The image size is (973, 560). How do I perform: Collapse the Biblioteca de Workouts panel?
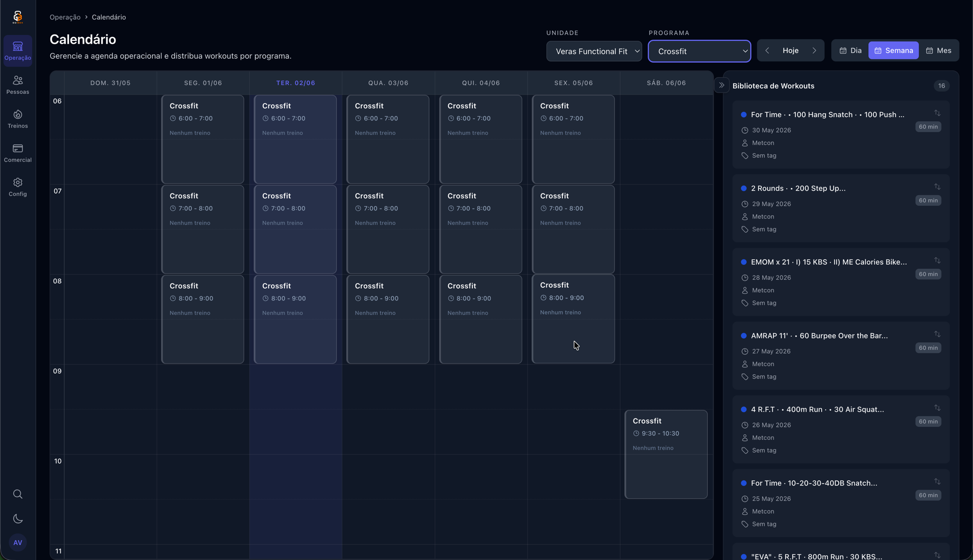click(722, 86)
